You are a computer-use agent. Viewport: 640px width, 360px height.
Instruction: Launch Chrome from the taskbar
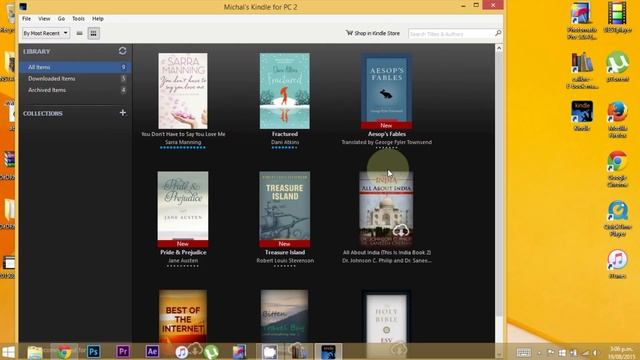point(64,351)
